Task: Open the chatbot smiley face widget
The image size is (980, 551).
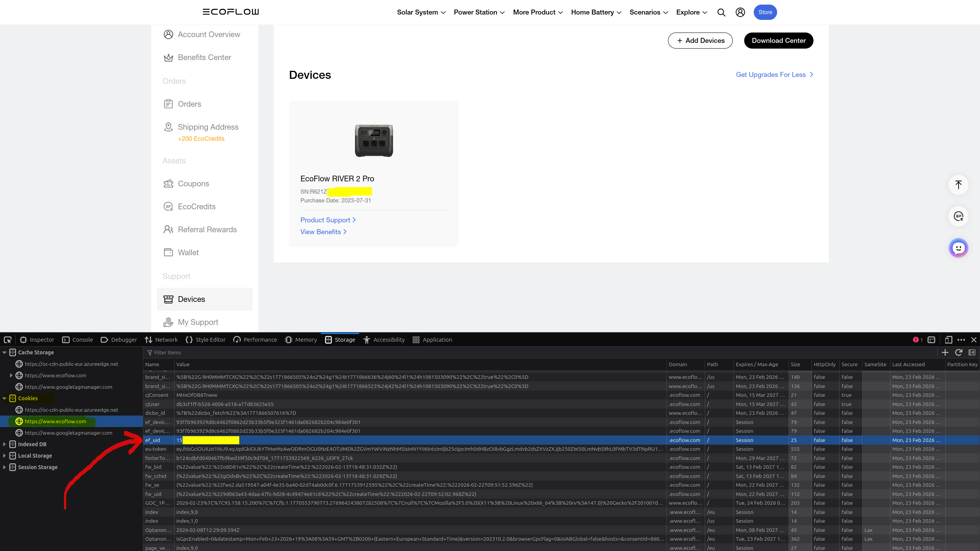Action: coord(958,248)
